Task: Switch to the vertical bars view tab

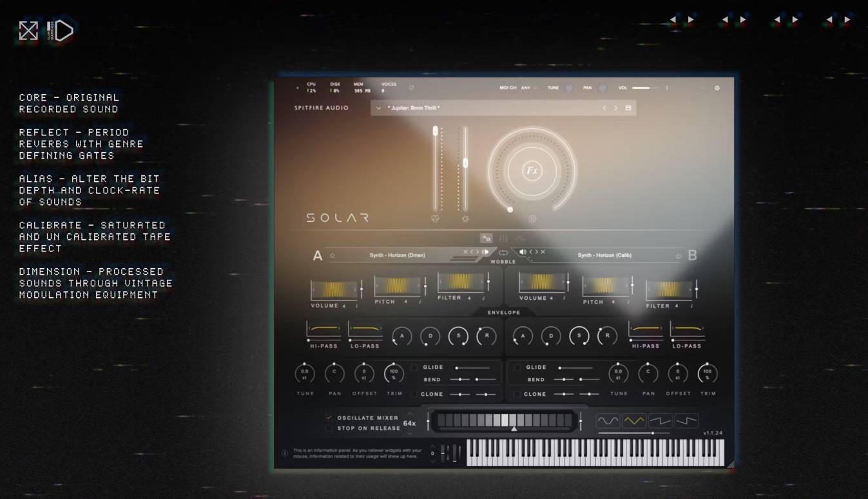Action: pos(503,239)
